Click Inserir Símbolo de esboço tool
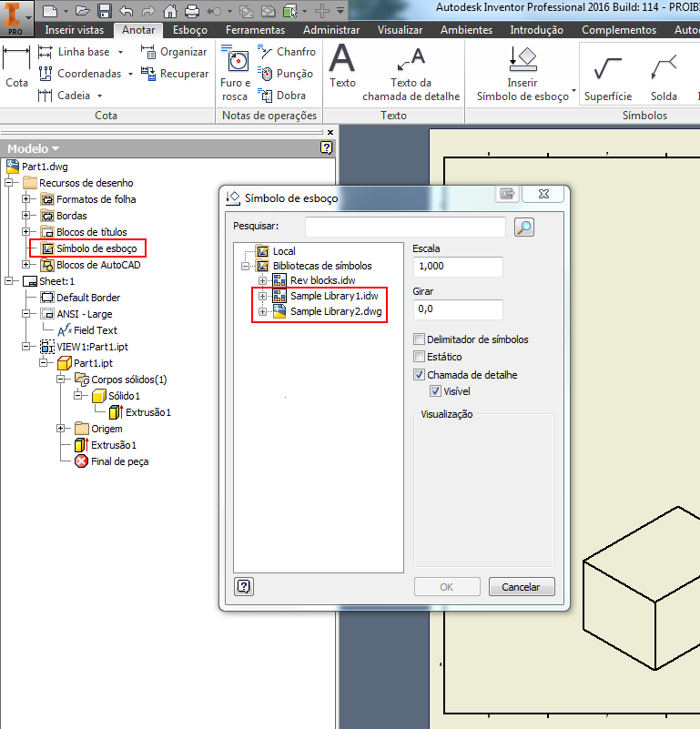The height and width of the screenshot is (729, 700). coord(522,74)
